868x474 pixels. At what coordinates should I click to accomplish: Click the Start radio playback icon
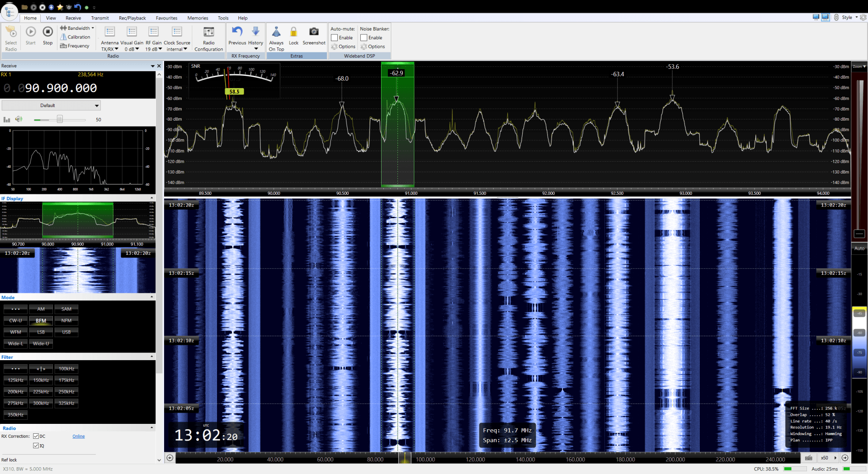point(31,32)
